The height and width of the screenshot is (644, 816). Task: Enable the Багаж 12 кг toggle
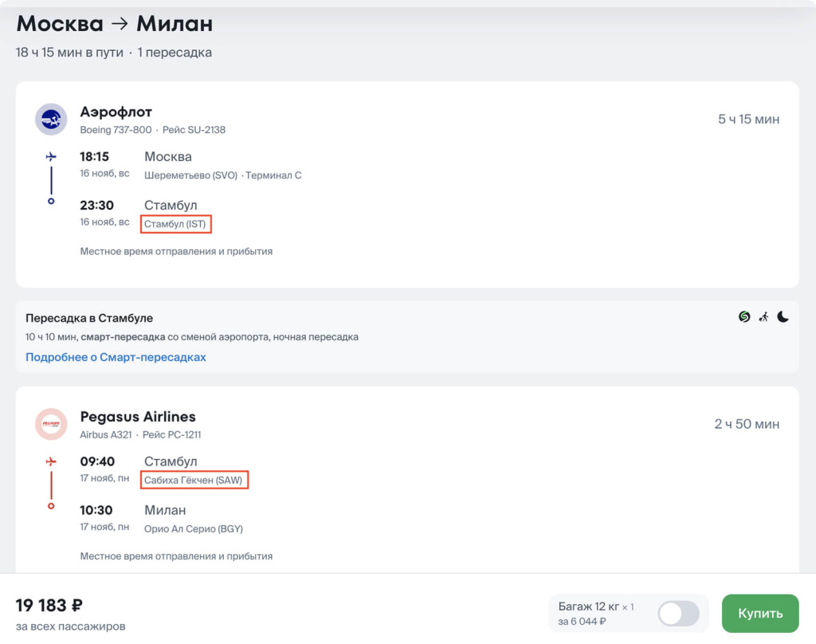(678, 614)
